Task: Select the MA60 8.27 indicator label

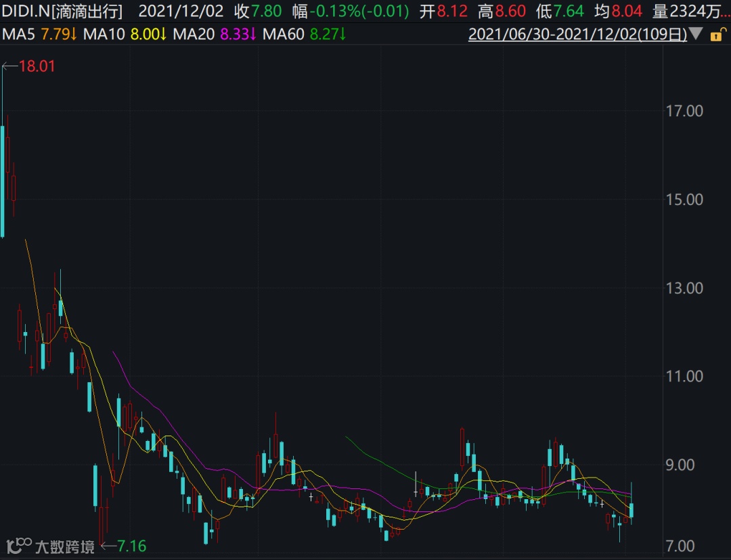Action: [x=304, y=34]
